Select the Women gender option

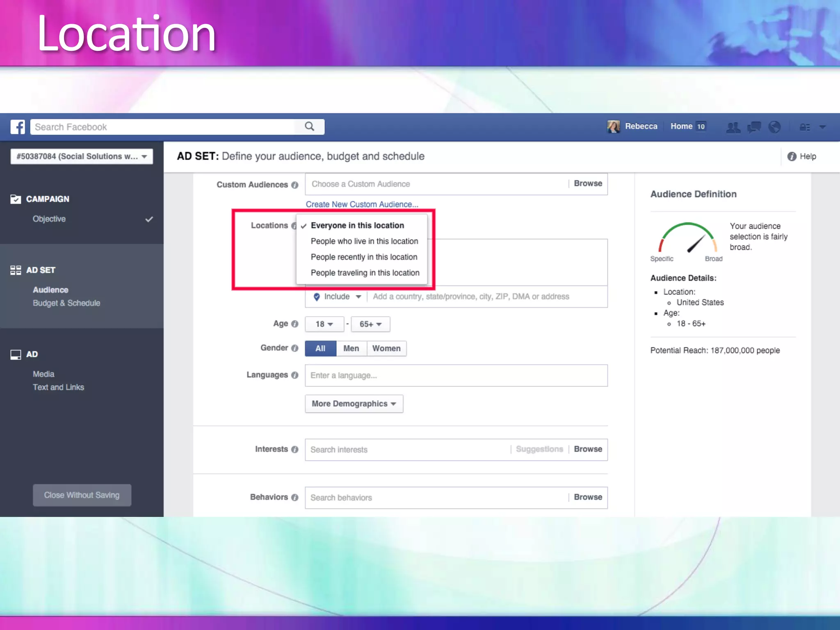click(x=386, y=348)
